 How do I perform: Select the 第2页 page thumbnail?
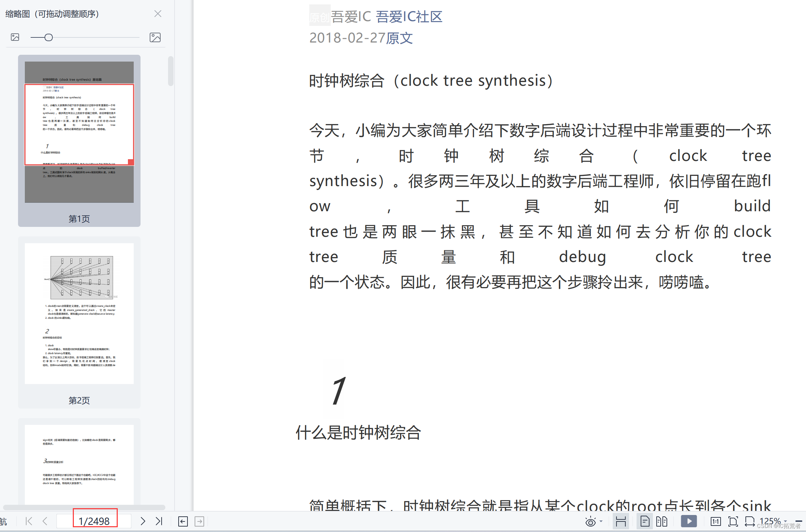(x=79, y=314)
